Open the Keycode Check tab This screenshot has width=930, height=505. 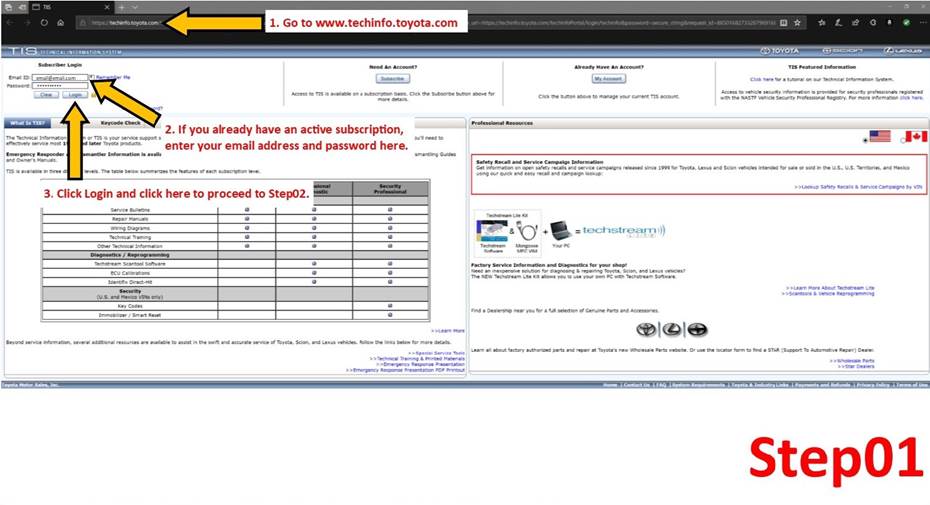(120, 123)
